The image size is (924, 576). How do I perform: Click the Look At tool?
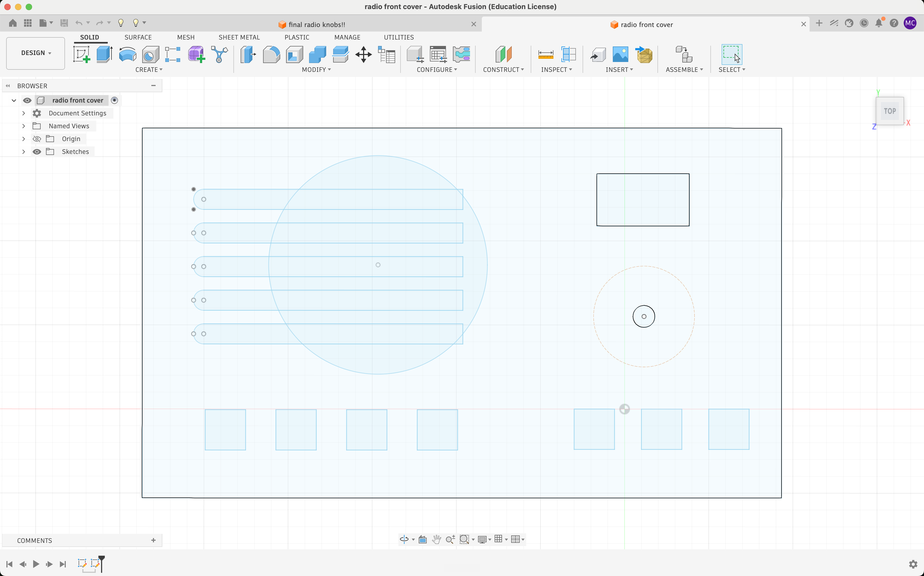point(422,539)
